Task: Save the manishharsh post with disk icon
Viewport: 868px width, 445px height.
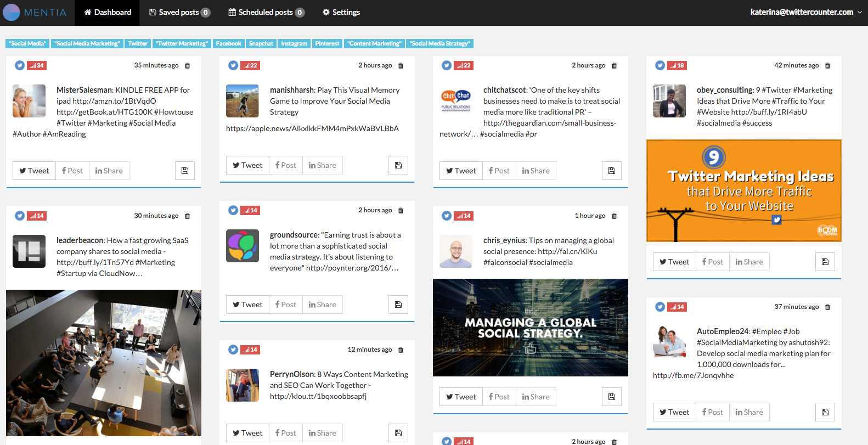Action: pyautogui.click(x=398, y=165)
